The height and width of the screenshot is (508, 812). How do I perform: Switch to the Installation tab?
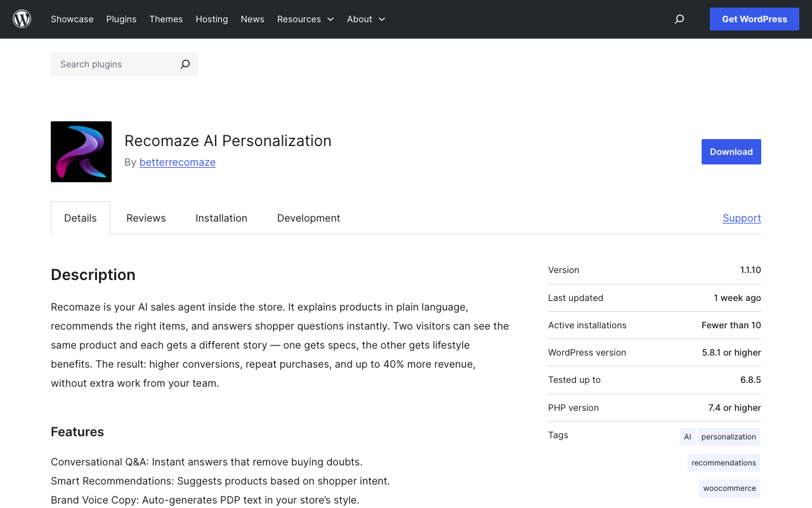[x=221, y=218]
